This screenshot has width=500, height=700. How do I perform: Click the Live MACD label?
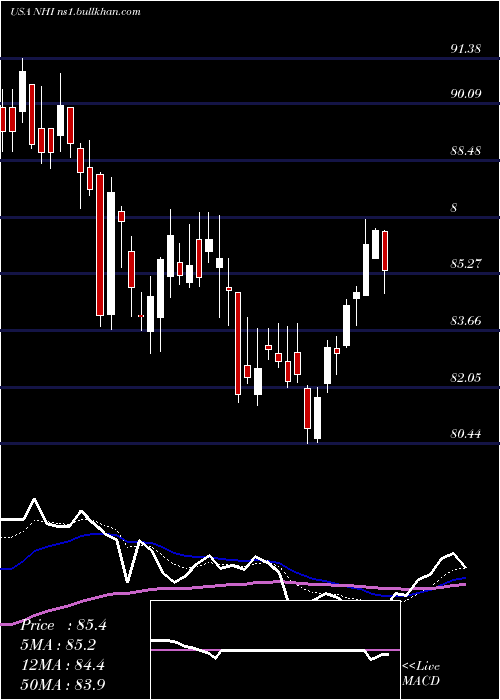421,674
